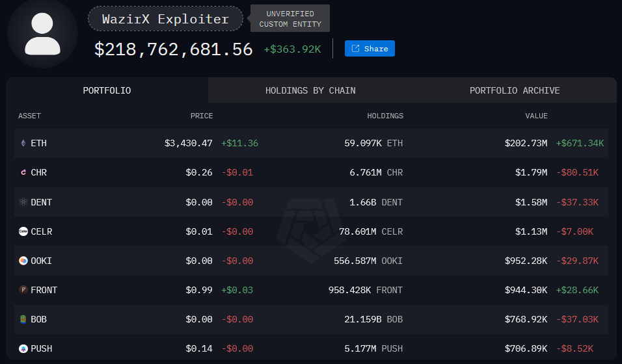Click the 6.761M CHR holdings value

[376, 172]
